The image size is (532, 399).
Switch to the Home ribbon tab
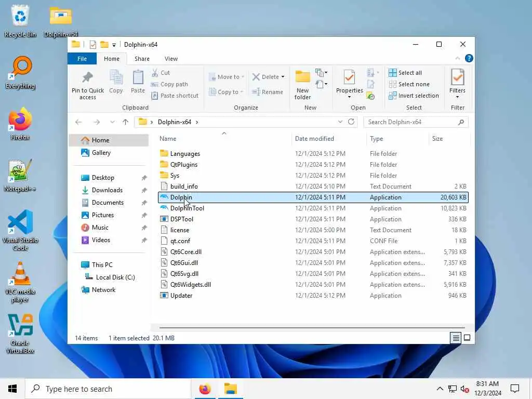[x=112, y=59]
